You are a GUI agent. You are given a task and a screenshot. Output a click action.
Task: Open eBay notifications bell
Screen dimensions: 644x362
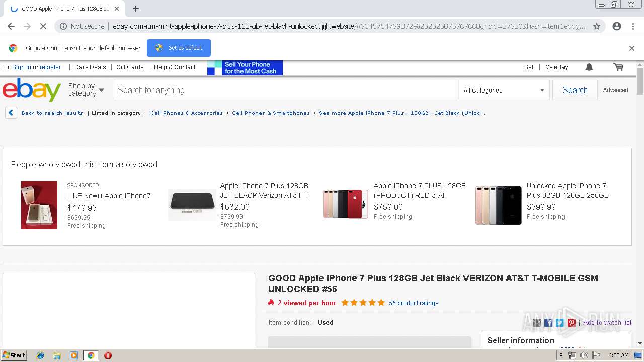tap(589, 67)
